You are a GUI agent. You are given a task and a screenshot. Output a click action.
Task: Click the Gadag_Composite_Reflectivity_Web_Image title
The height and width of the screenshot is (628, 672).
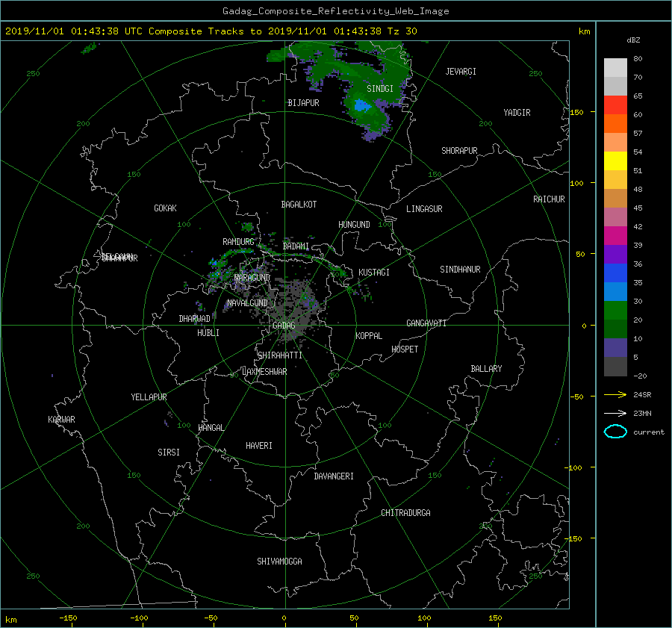335,11
